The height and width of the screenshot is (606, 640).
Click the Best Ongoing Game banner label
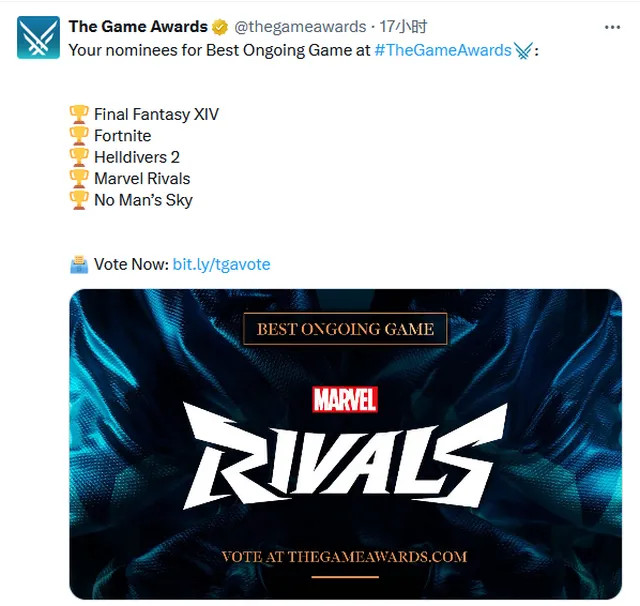tap(345, 329)
